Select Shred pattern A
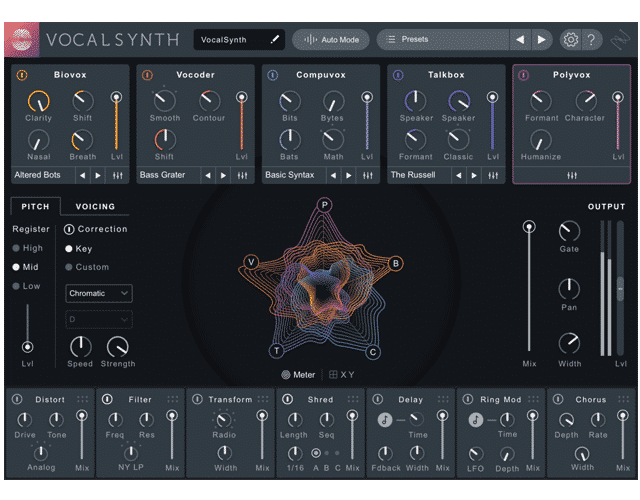 pos(316,453)
